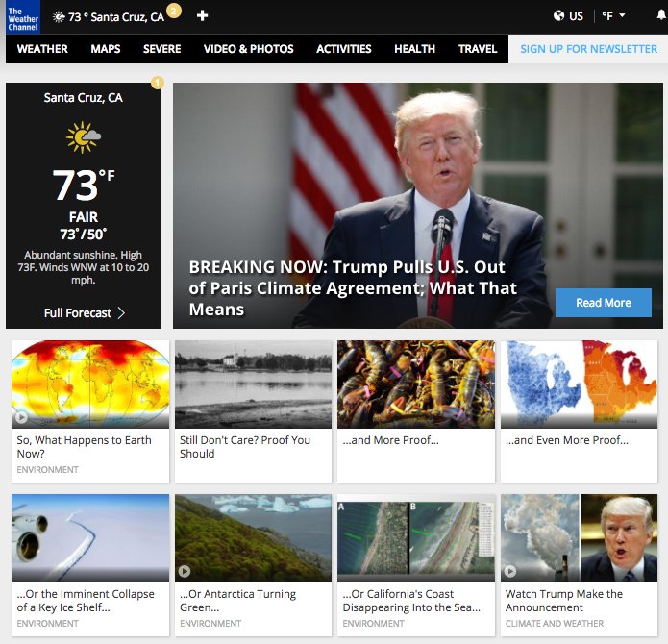
Task: Click ENVIRONMENT label under Earth Now story
Action: coord(48,469)
